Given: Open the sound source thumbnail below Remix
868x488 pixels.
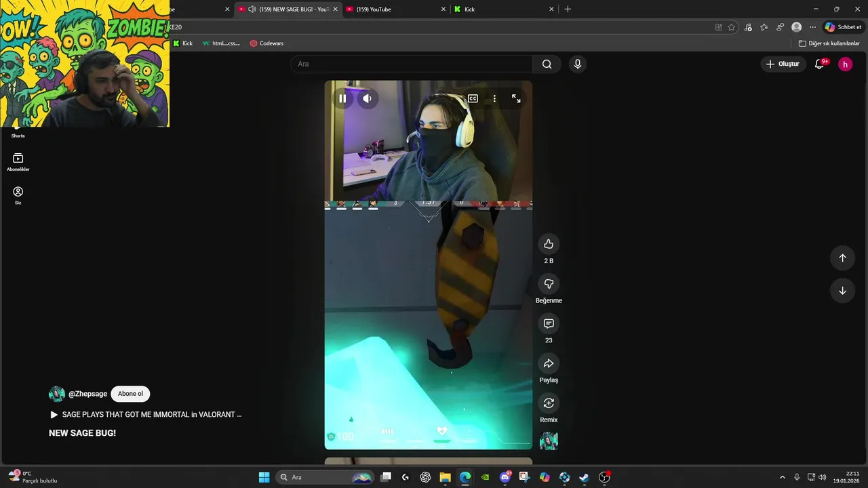Looking at the screenshot, I should (x=549, y=441).
